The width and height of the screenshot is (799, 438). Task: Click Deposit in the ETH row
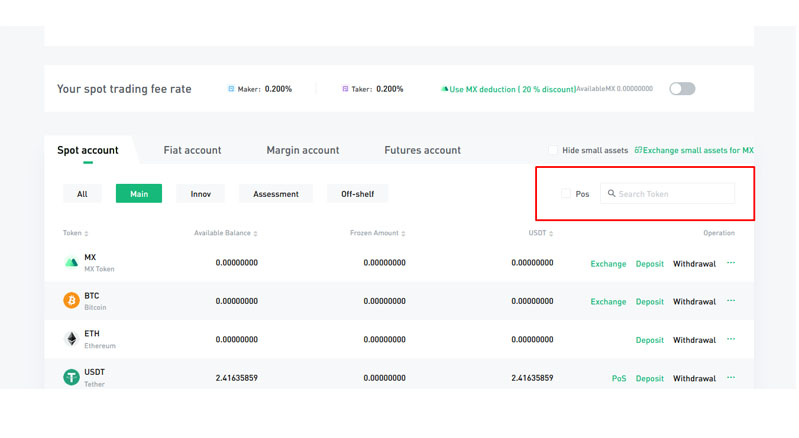point(650,340)
